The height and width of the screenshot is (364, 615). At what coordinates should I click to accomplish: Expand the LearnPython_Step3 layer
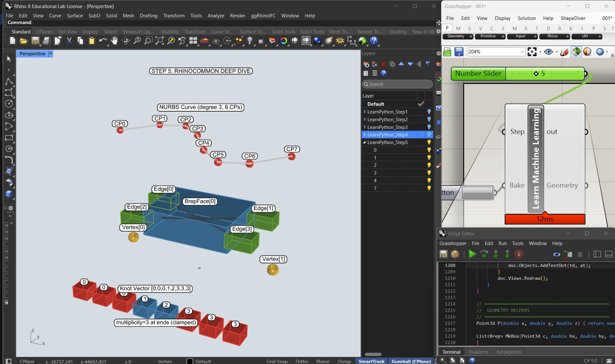click(x=364, y=127)
